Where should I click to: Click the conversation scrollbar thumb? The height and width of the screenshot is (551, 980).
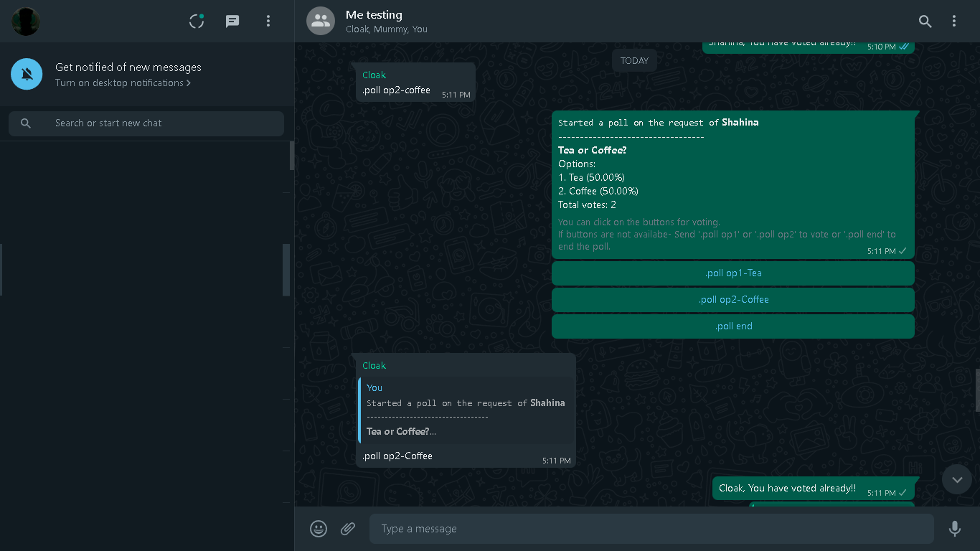[x=977, y=390]
